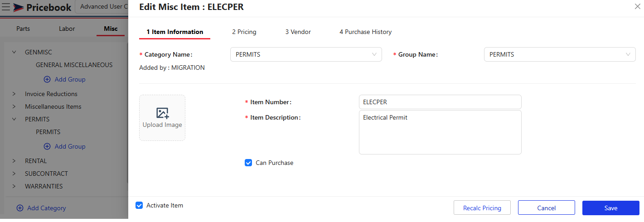Click the Add Category plus icon
The width and height of the screenshot is (644, 222).
(x=20, y=208)
